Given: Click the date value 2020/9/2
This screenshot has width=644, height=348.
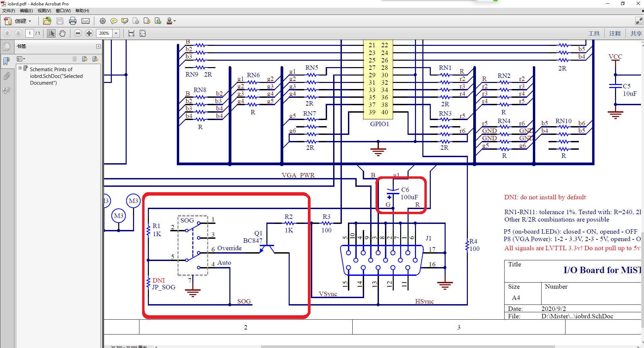Looking at the screenshot, I should (553, 309).
